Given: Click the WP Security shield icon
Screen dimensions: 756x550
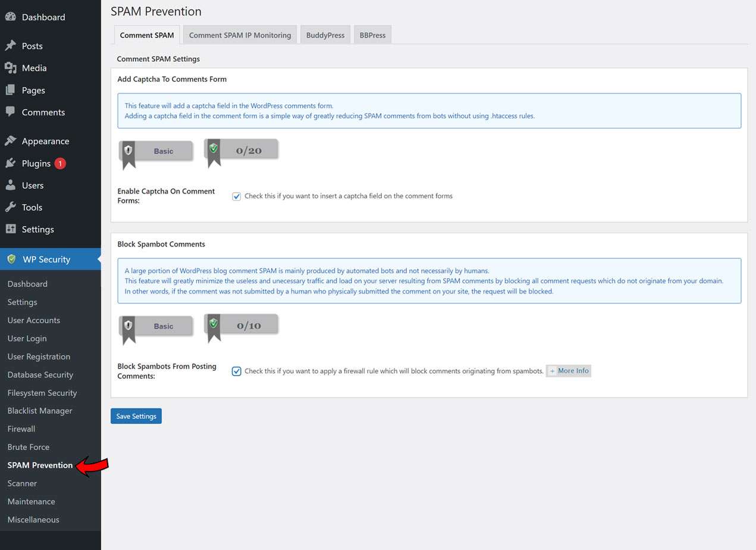Looking at the screenshot, I should point(11,259).
